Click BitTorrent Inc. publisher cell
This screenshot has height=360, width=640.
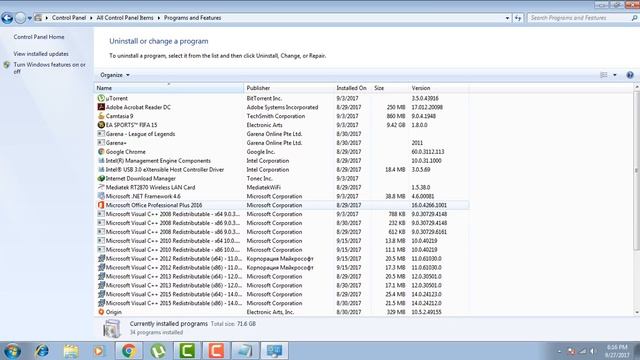(264, 98)
